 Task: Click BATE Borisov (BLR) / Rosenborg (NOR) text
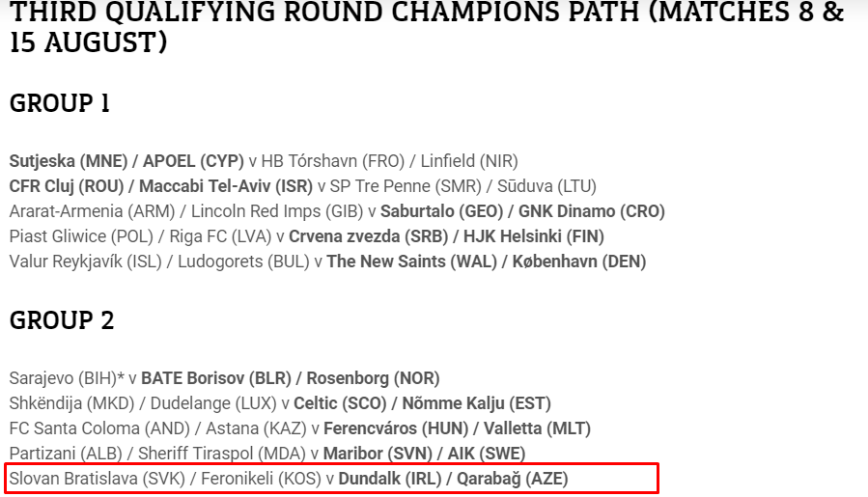[290, 378]
